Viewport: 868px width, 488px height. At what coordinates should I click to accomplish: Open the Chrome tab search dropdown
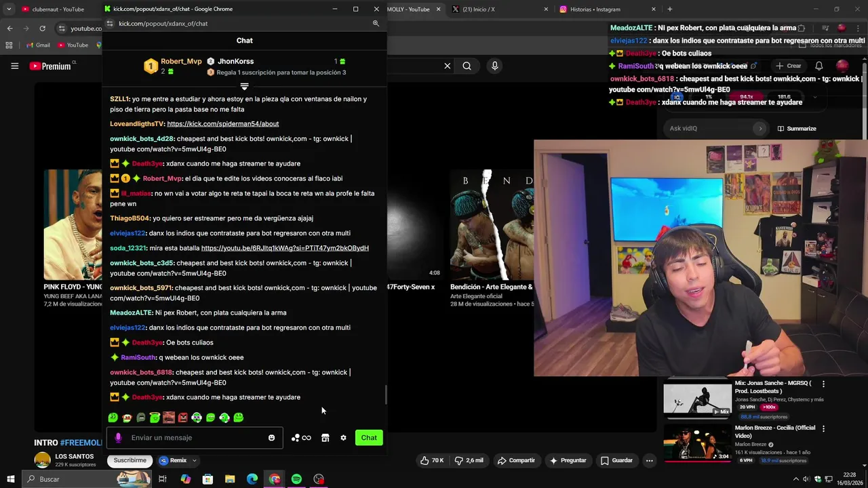pos(9,9)
